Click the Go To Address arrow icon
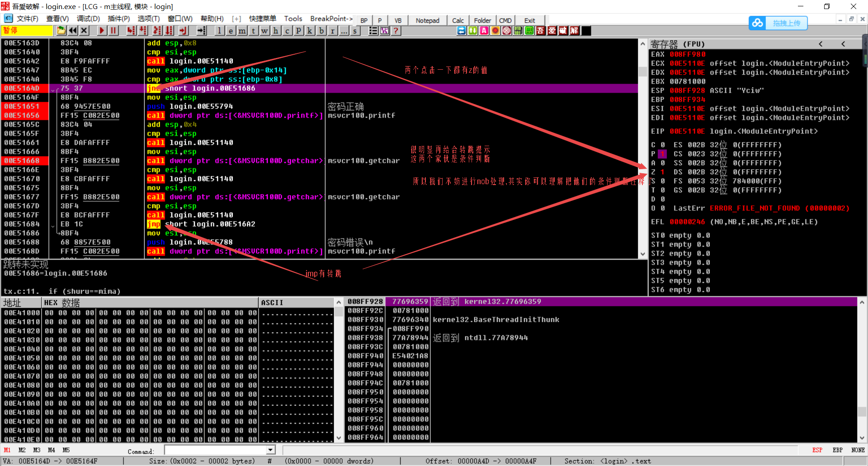The width and height of the screenshot is (868, 466). [202, 31]
